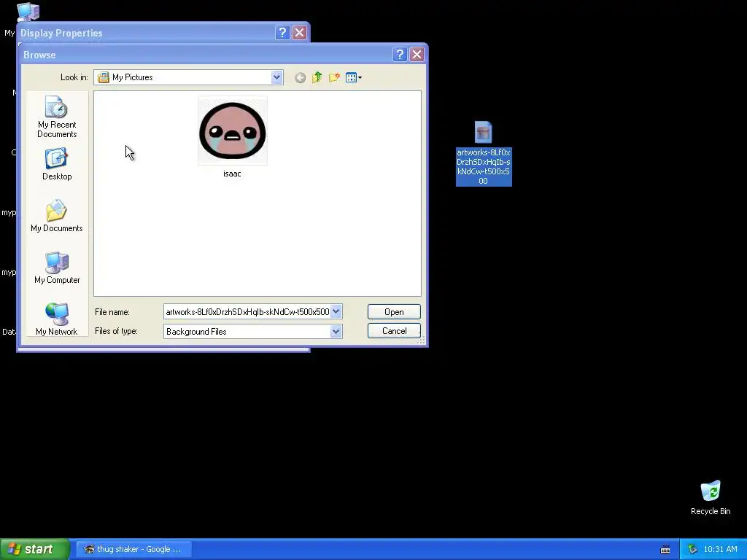This screenshot has width=747, height=560.
Task: Select the artworks file icon on desktop
Action: pyautogui.click(x=483, y=132)
